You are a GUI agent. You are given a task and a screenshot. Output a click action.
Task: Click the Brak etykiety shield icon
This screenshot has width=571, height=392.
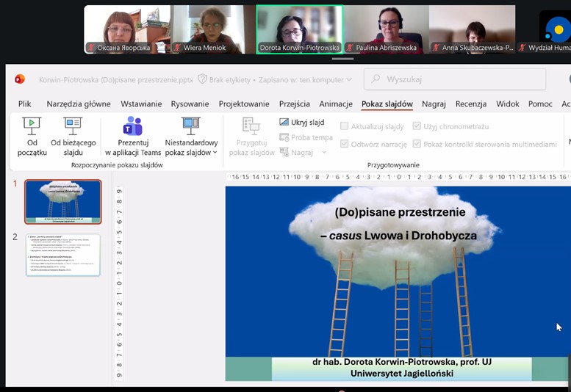pos(202,79)
